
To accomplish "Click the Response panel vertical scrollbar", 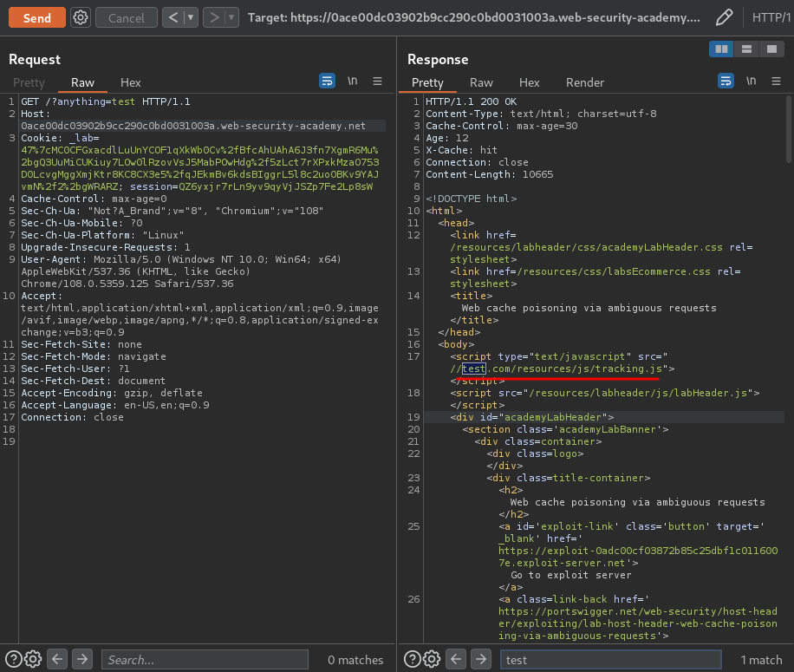I will tap(789, 130).
